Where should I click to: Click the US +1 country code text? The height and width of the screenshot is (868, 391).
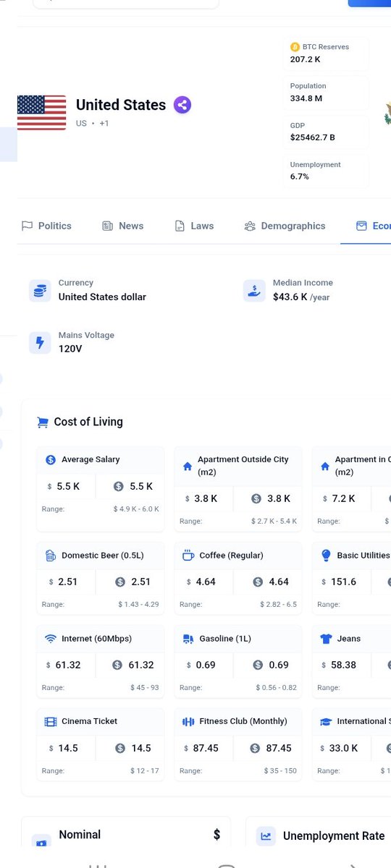93,124
